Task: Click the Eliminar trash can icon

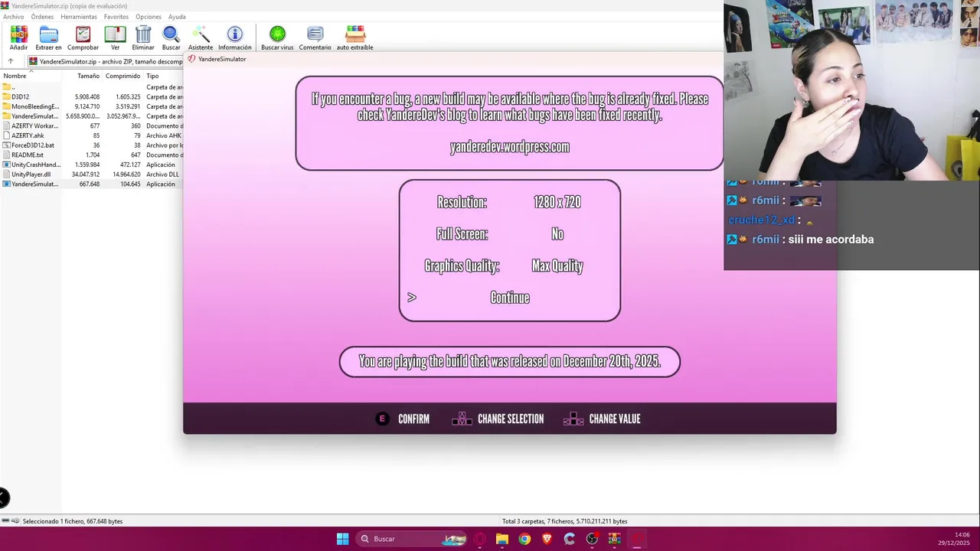Action: click(143, 37)
